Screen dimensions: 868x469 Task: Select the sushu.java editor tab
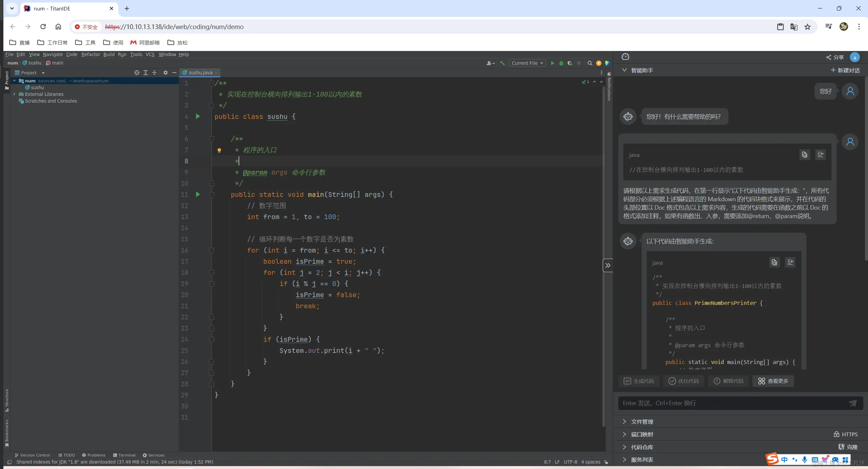[x=200, y=73]
